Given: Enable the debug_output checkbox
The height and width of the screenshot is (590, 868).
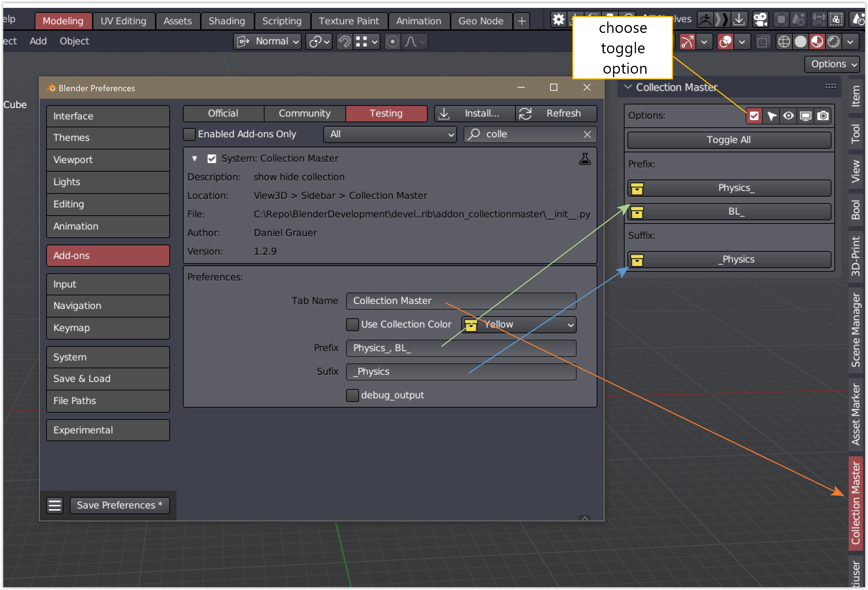Looking at the screenshot, I should tap(352, 395).
